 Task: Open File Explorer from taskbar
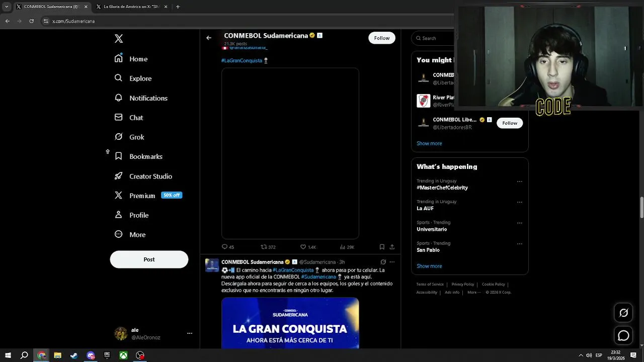[x=57, y=355]
